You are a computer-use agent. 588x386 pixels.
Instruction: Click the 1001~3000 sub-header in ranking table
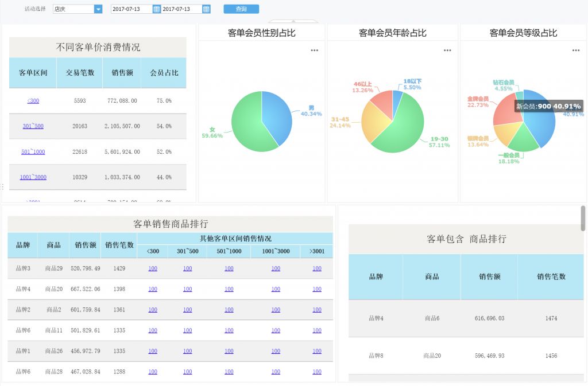276,251
